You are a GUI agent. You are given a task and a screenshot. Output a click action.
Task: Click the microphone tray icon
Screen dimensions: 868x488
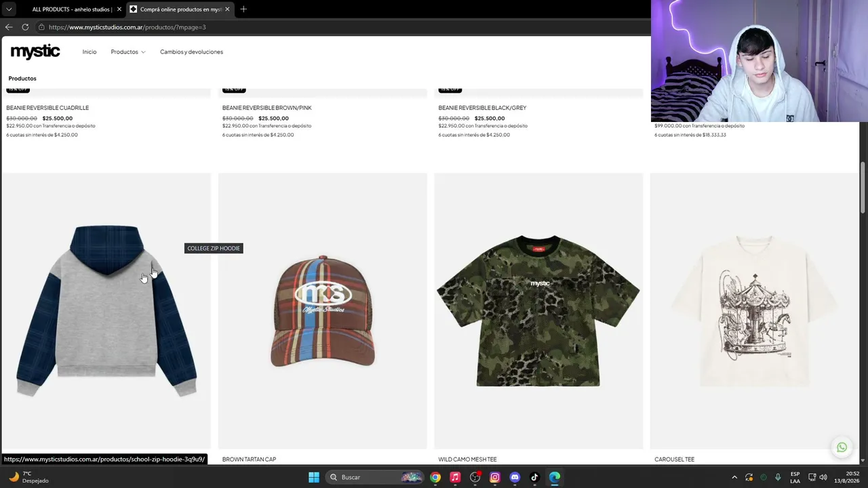pos(778,477)
